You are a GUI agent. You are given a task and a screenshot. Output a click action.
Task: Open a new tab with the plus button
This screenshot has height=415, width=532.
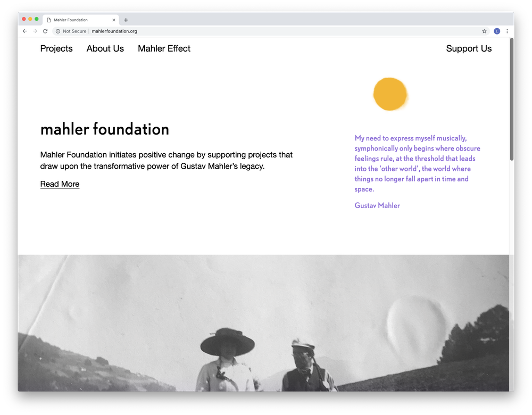126,20
